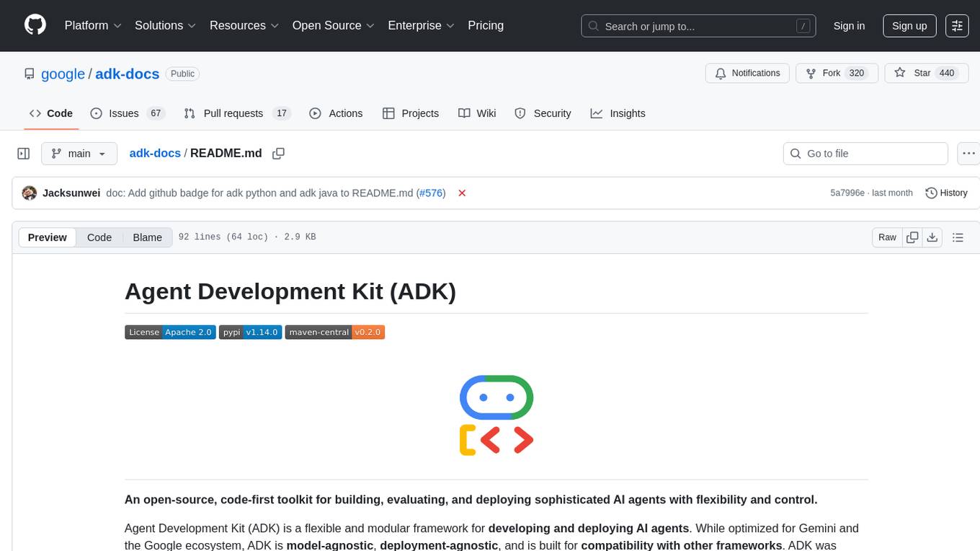Expand the Solutions menu
This screenshot has height=551, width=980.
(166, 25)
